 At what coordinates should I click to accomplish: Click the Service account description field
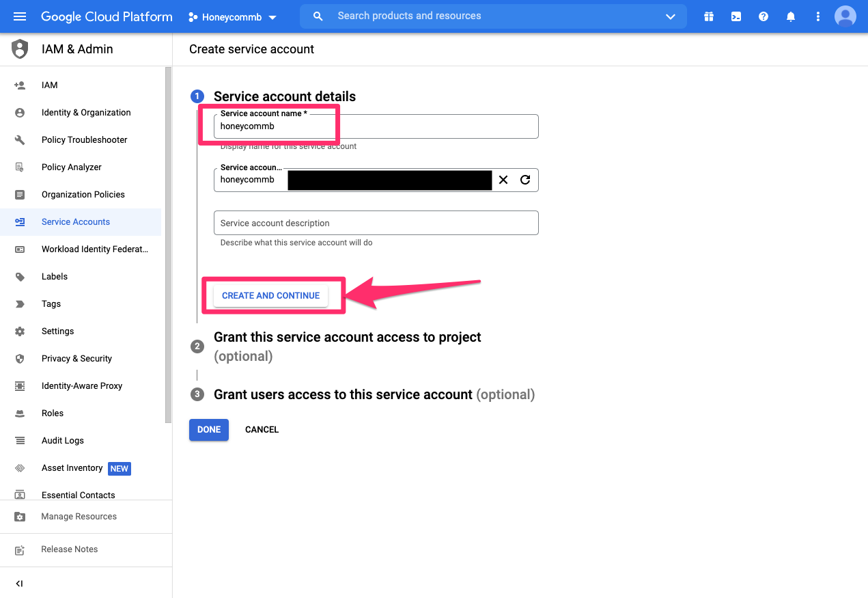(376, 223)
